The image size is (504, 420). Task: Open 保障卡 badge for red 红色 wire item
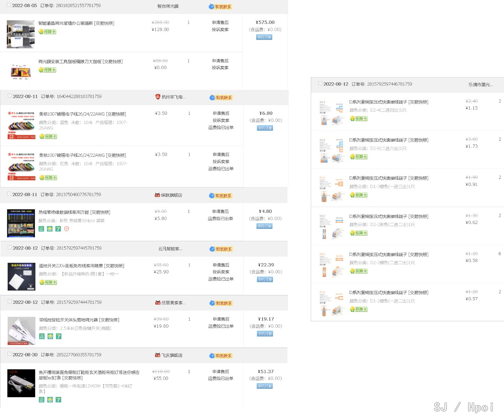pos(48,177)
